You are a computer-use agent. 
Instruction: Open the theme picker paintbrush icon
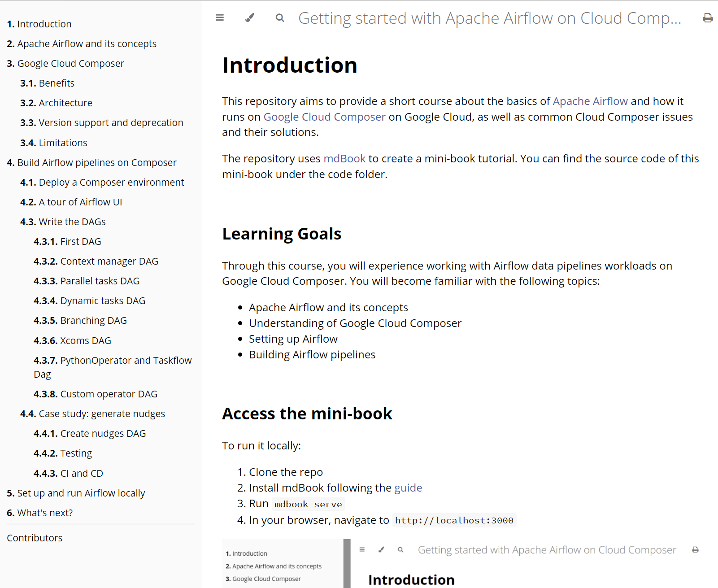point(250,18)
